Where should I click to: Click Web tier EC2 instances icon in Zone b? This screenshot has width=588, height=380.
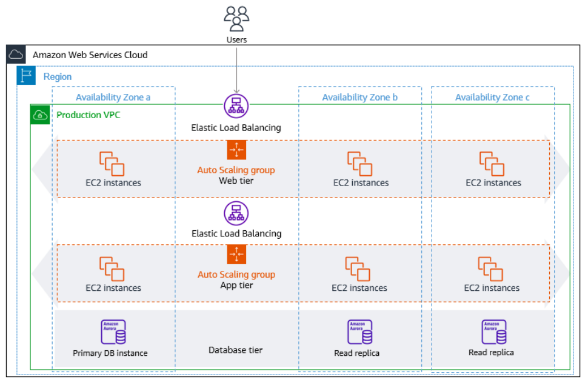click(x=360, y=164)
